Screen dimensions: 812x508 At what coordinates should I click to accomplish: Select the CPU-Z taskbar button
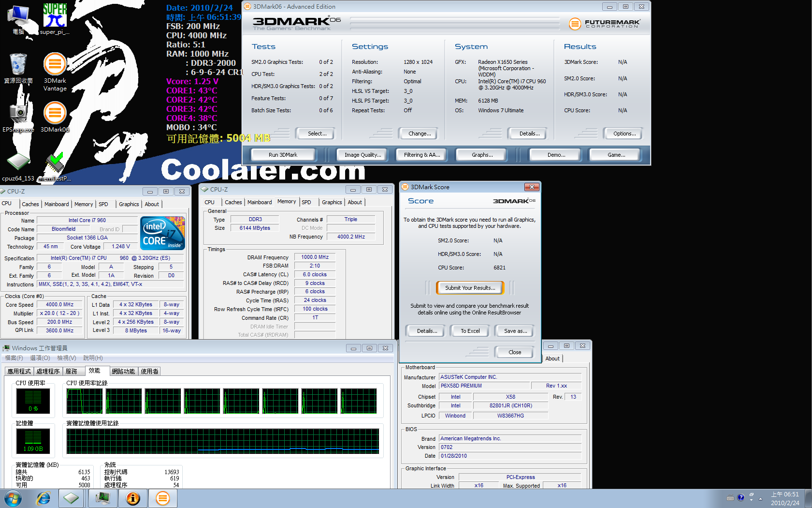pyautogui.click(x=71, y=498)
